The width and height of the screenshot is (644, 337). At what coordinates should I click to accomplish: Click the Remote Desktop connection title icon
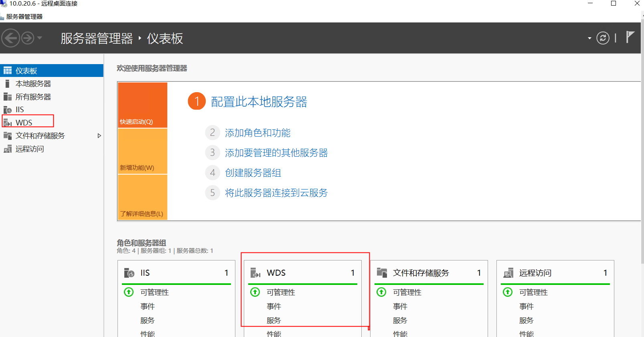pos(3,4)
